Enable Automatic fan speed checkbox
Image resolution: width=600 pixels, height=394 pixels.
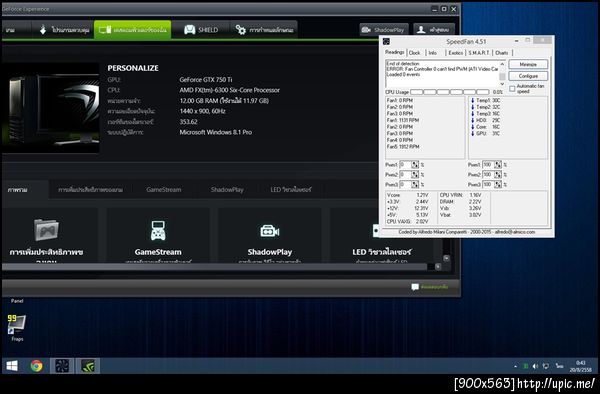coord(512,89)
